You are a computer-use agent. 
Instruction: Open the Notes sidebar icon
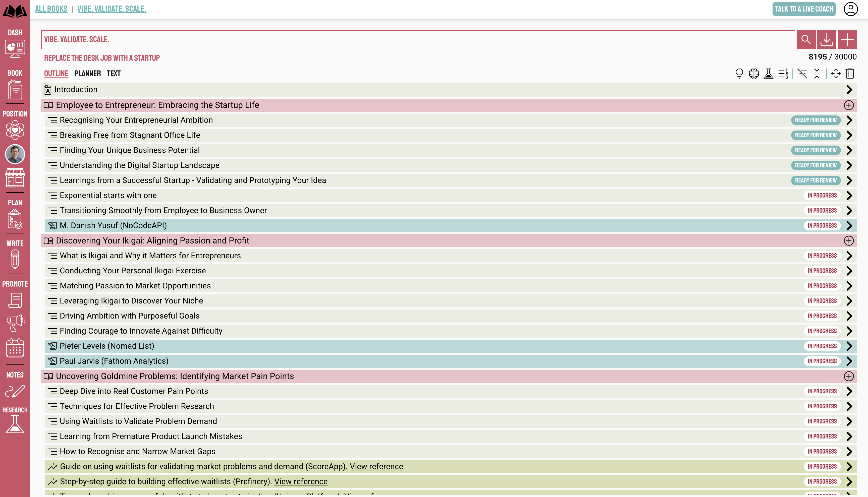(x=15, y=391)
